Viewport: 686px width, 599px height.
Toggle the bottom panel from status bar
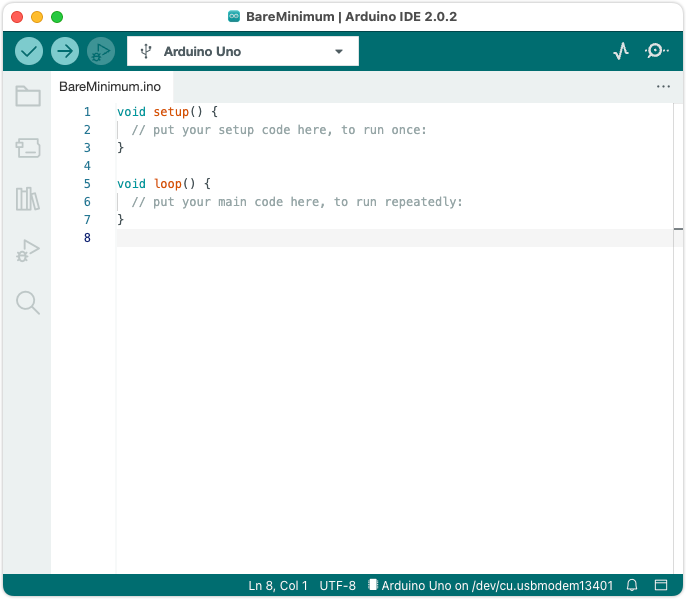660,585
